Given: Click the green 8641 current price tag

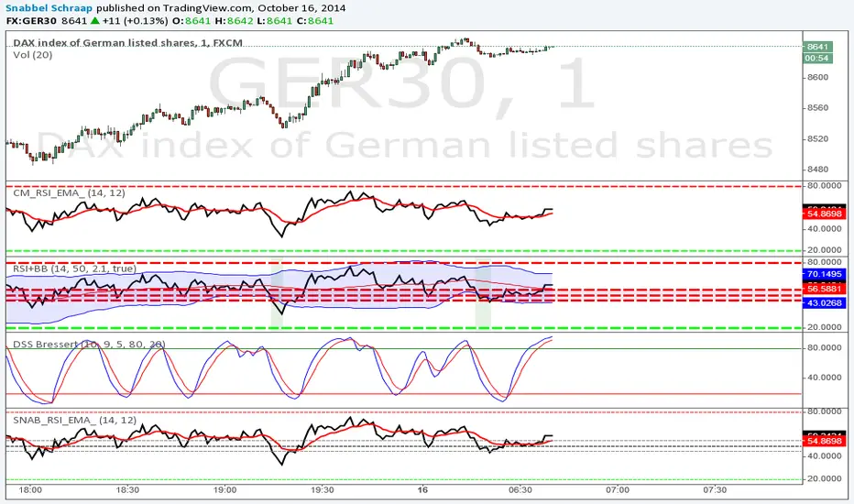Looking at the screenshot, I should click(x=817, y=47).
